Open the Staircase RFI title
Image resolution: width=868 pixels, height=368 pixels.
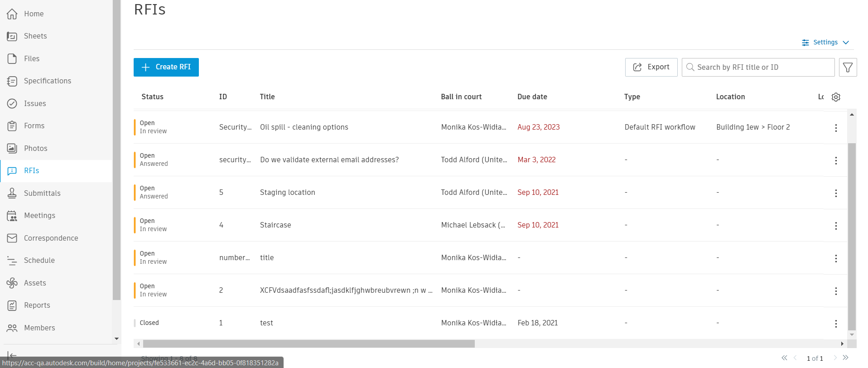pyautogui.click(x=275, y=225)
